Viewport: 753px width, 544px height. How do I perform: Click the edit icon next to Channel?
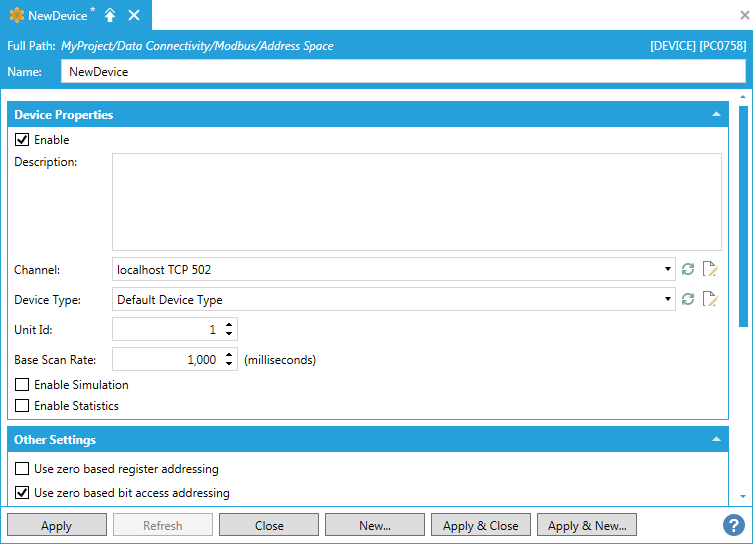pyautogui.click(x=710, y=269)
